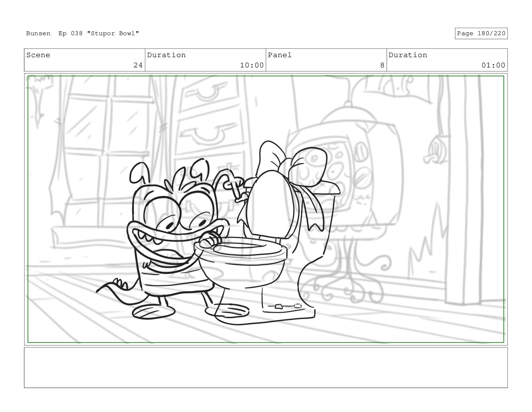Image resolution: width=532 pixels, height=412 pixels.
Task: Click the title text 'Bunsen Ep 038 "Stupor Bowl"'
Action: coord(82,34)
